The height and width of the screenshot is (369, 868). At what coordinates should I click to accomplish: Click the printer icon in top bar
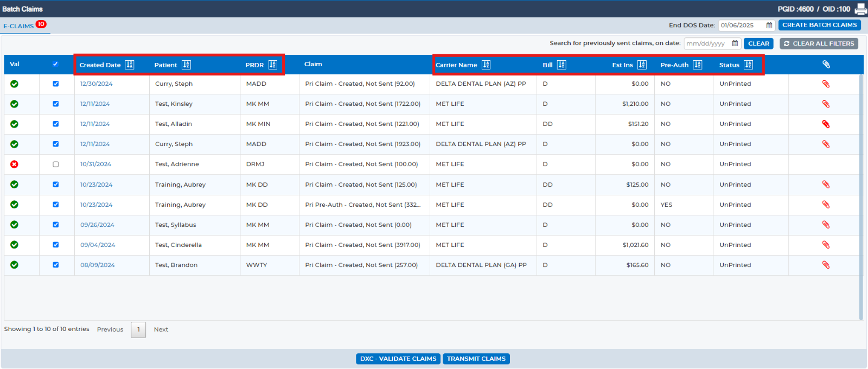(x=860, y=9)
